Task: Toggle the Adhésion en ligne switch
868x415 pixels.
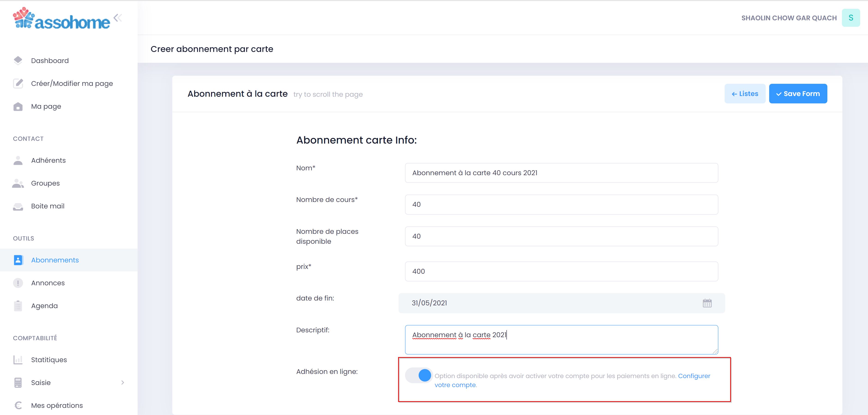Action: [x=418, y=375]
